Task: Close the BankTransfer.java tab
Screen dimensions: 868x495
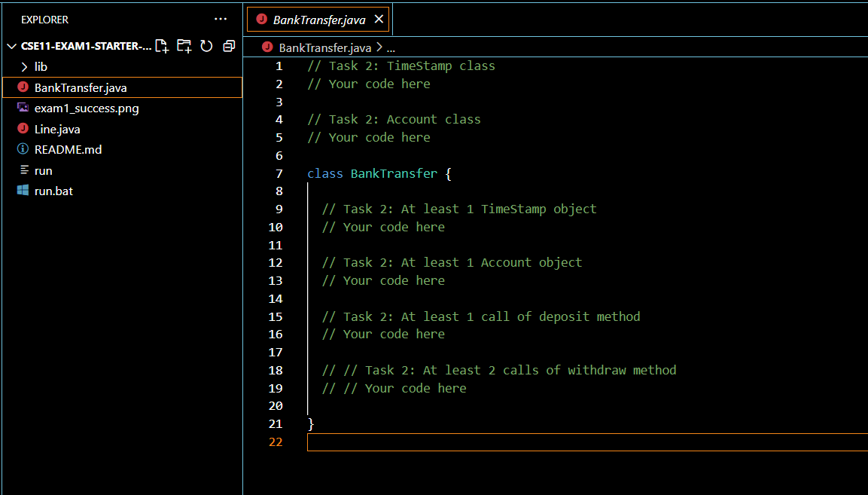Action: (x=379, y=19)
